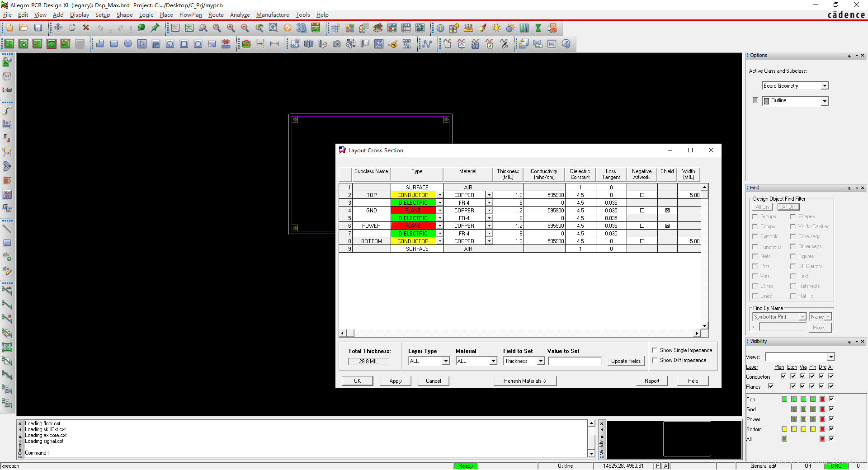Click the New file icon
This screenshot has width=868, height=470.
[9, 28]
